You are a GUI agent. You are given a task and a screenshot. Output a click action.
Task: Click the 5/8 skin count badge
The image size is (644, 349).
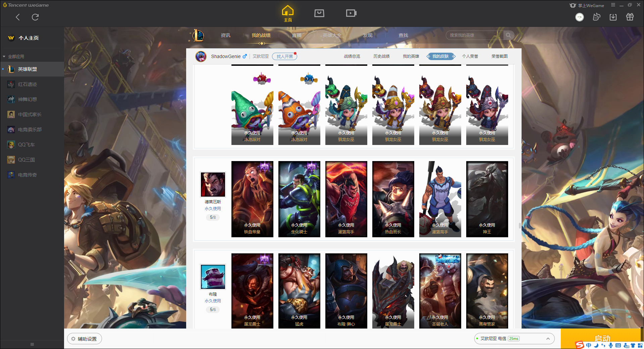pyautogui.click(x=213, y=217)
